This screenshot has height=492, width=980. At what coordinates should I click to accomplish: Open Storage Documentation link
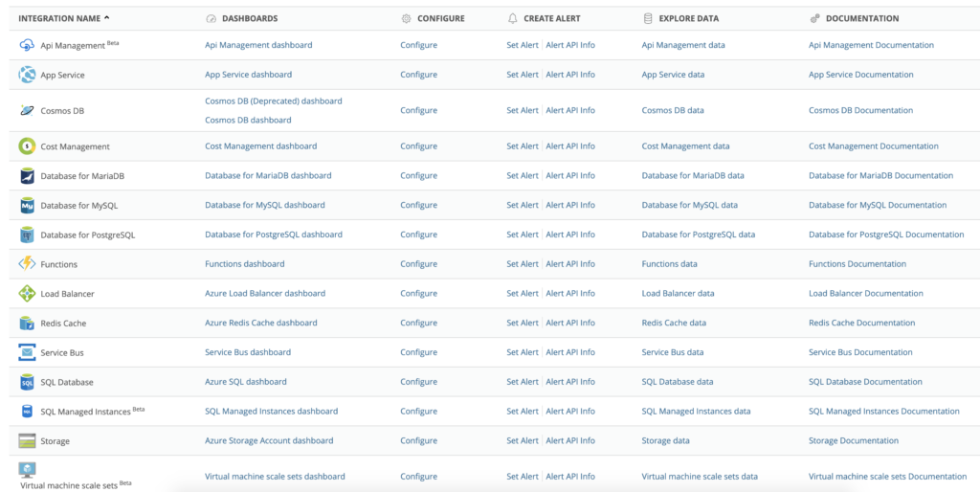click(854, 440)
